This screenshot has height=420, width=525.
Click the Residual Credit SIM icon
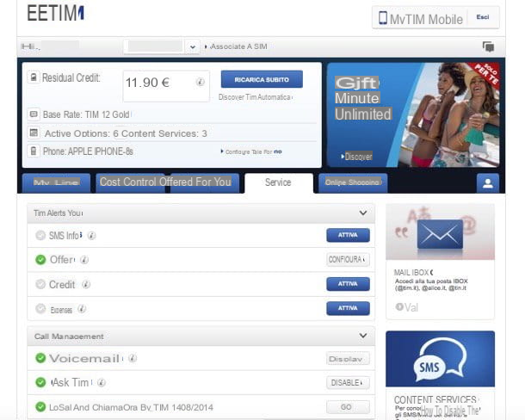(34, 77)
